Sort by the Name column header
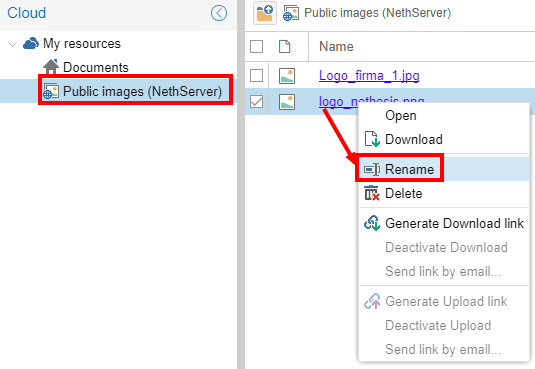Image resolution: width=535 pixels, height=369 pixels. (x=336, y=46)
